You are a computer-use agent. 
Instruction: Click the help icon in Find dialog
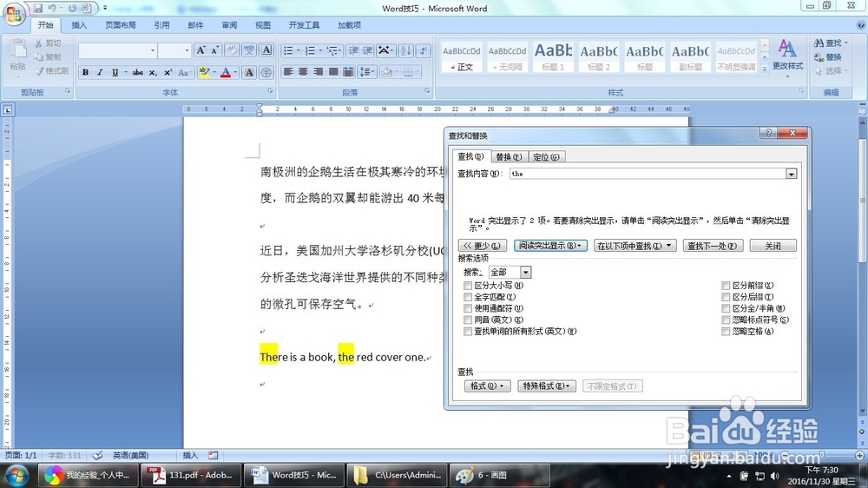point(768,133)
